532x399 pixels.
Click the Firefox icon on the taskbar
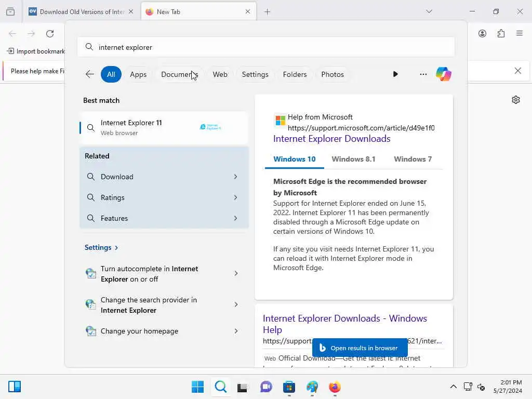335,387
